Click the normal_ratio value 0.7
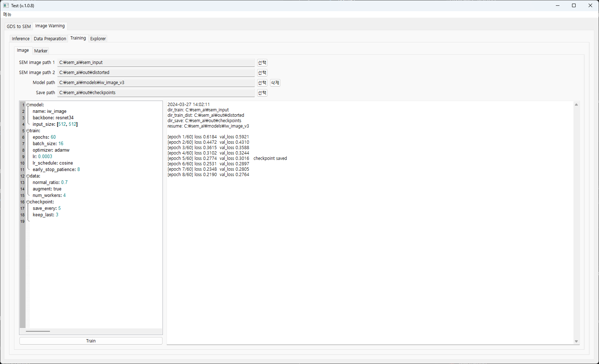599x364 pixels. (x=64, y=183)
